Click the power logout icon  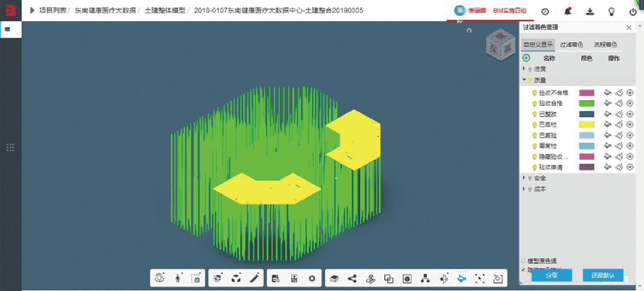(633, 12)
